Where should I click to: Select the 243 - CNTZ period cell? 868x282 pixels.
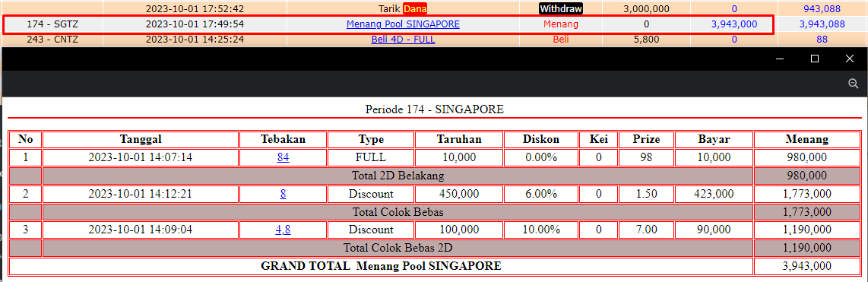tap(52, 40)
